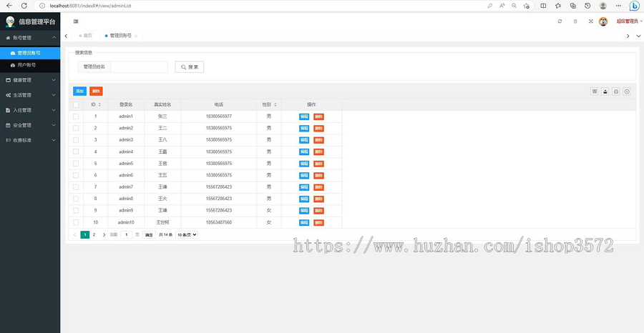Screen dimensions: 644x333
Task: Click the password key icon in the address bar
Action: pos(489,6)
